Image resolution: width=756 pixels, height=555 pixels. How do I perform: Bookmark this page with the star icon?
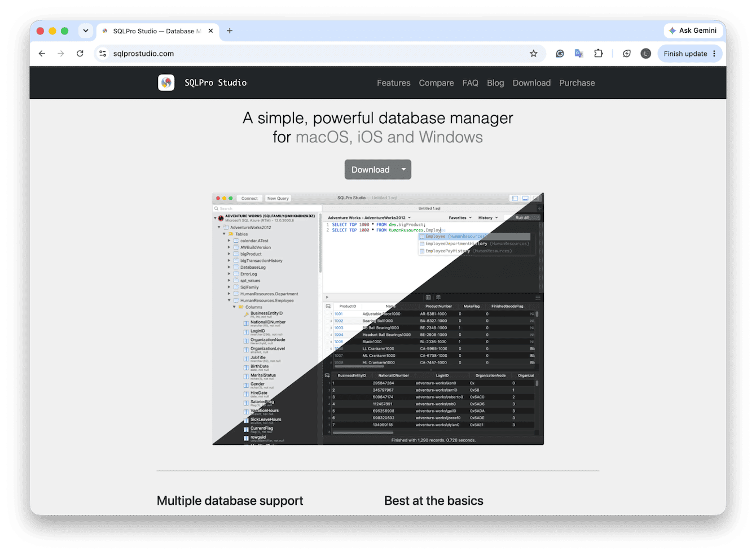tap(534, 54)
